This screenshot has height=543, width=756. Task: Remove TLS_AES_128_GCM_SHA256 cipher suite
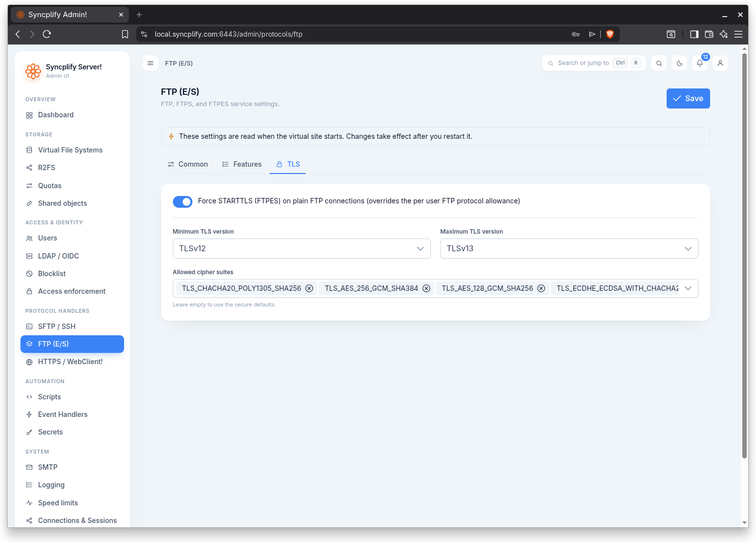pyautogui.click(x=541, y=288)
